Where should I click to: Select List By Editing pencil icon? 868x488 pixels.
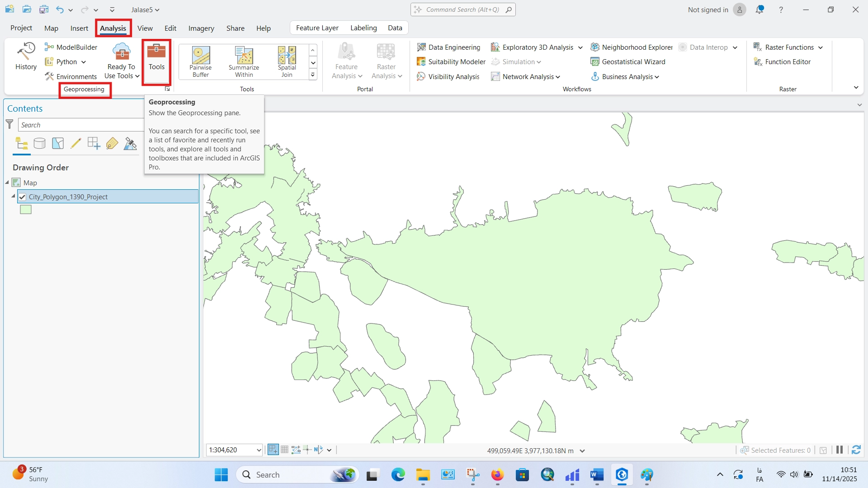(76, 143)
